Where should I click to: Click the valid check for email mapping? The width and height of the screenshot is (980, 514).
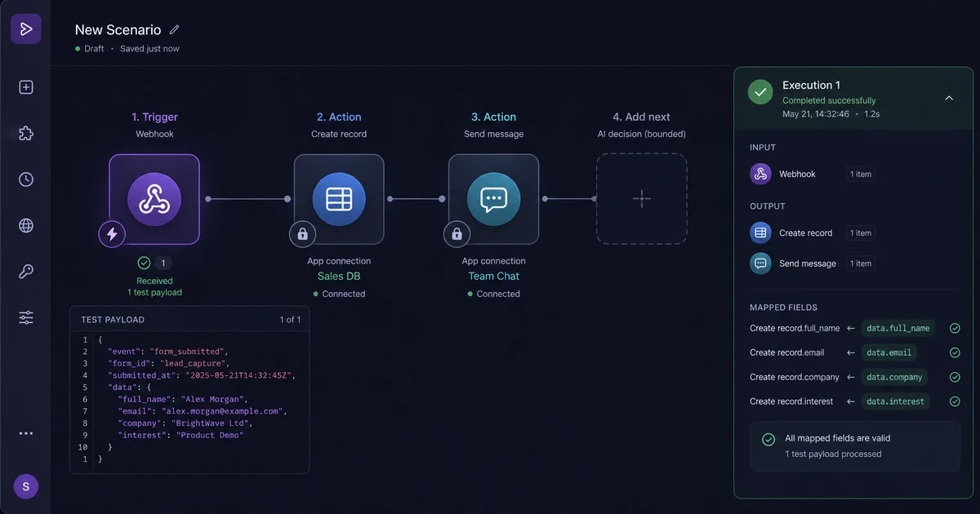click(x=955, y=352)
